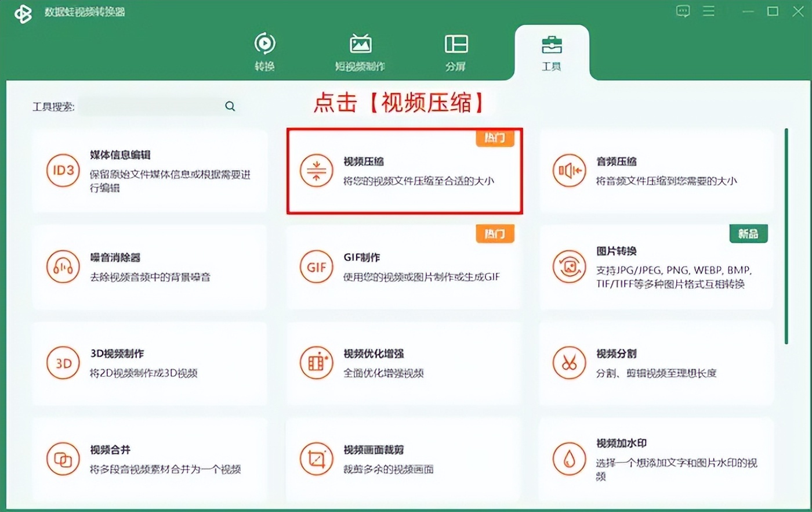The height and width of the screenshot is (512, 812).
Task: Click description 将2D视频制作成3D视频
Action: [x=144, y=373]
